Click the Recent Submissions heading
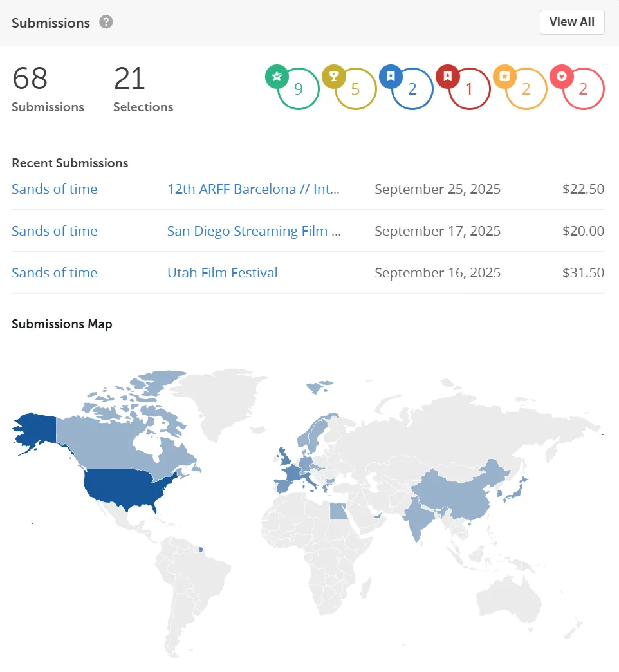 point(70,163)
